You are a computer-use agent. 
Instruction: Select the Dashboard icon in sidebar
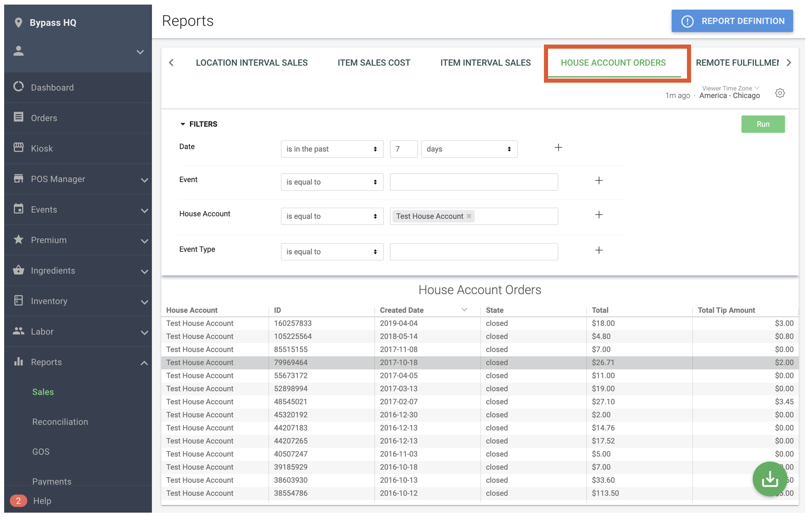tap(18, 87)
